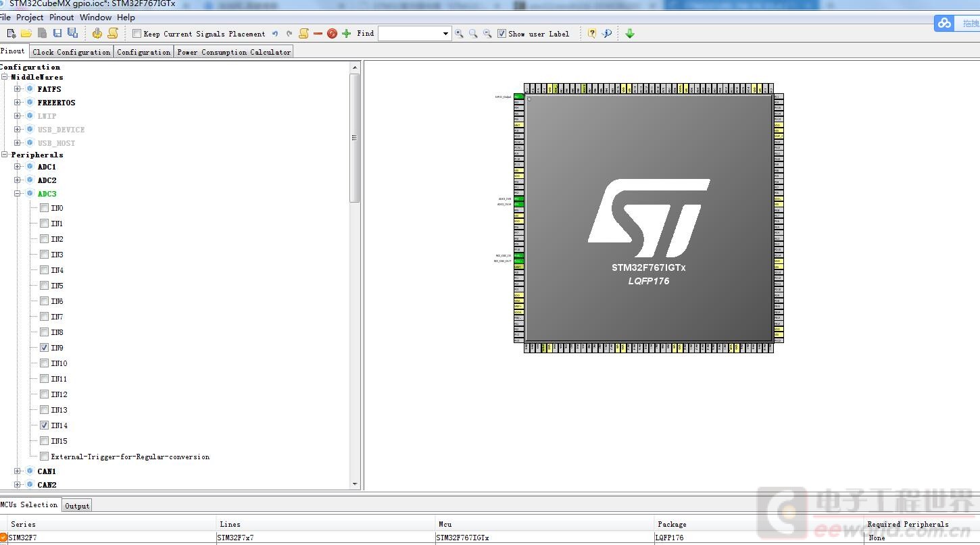The height and width of the screenshot is (545, 980).
Task: Select the STM32F767IGTx Mcu table cell
Action: (x=545, y=538)
